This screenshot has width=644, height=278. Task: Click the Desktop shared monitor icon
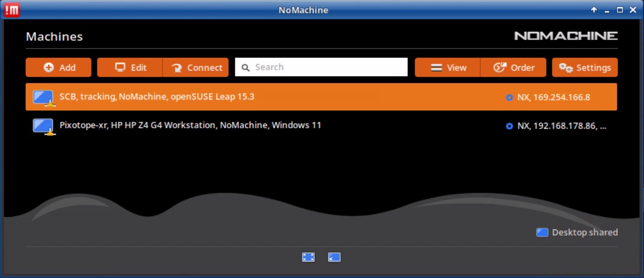542,233
